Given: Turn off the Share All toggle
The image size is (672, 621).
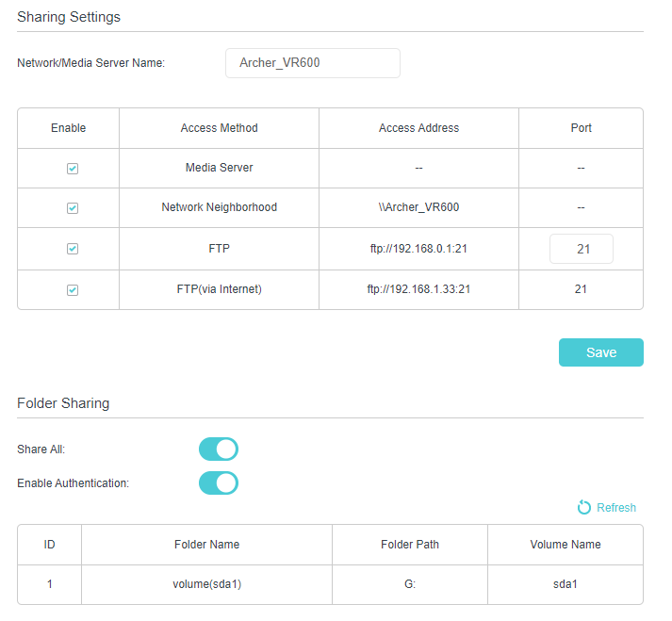Looking at the screenshot, I should pos(219,449).
